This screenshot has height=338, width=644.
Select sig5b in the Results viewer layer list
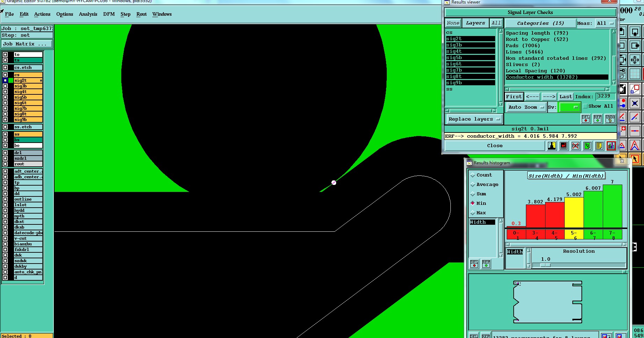click(x=470, y=58)
